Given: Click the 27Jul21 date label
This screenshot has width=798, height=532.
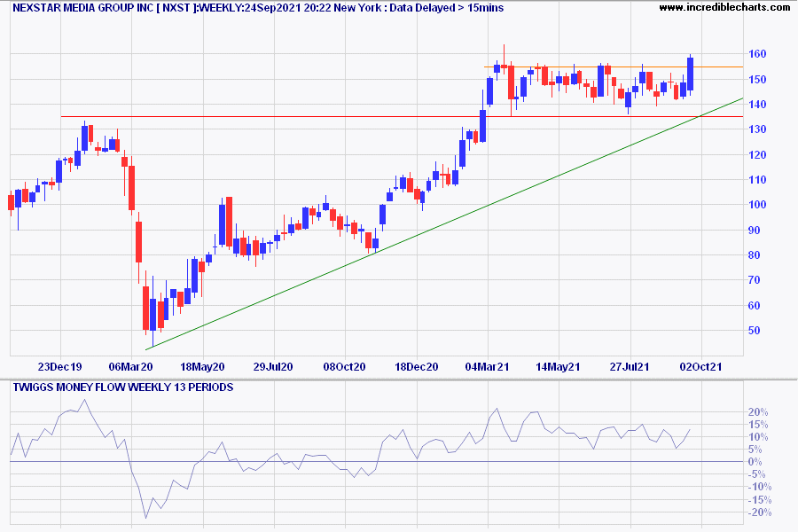Looking at the screenshot, I should coord(630,366).
